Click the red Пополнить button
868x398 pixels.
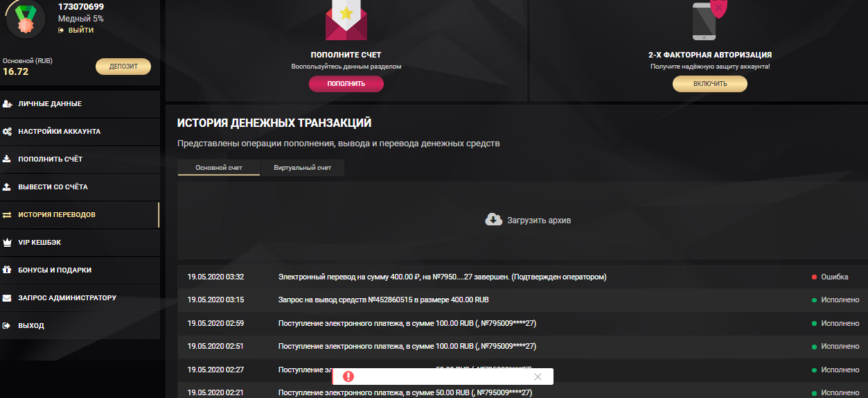346,84
